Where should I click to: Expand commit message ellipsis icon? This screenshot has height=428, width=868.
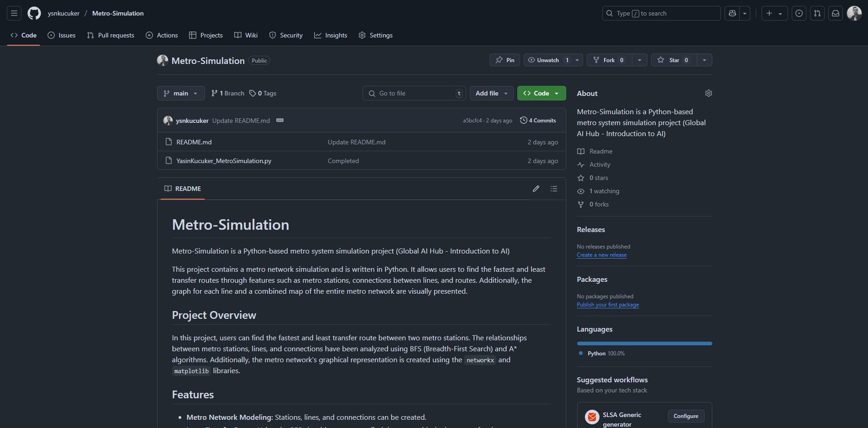click(280, 121)
